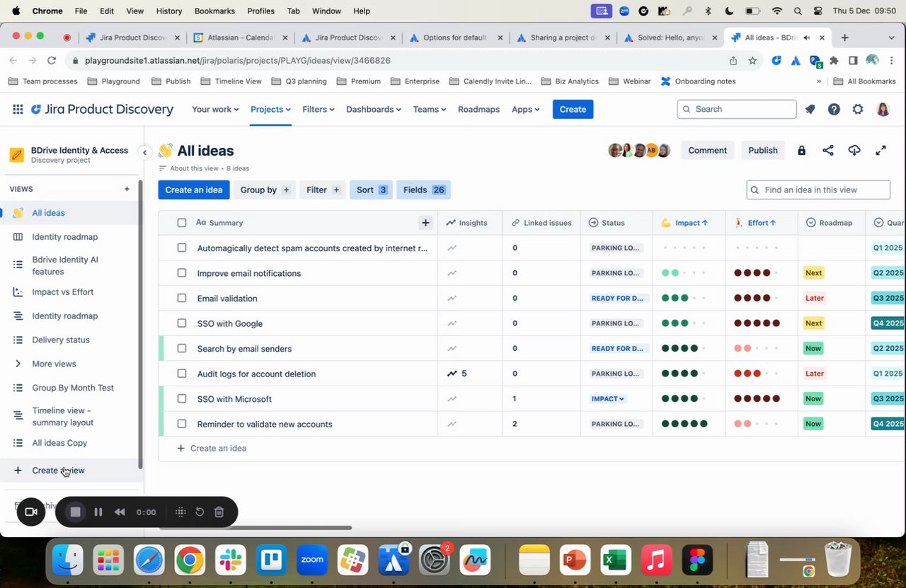Screen dimensions: 906x588
Task: Click the insights icon for SSO with Google
Action: pos(452,323)
